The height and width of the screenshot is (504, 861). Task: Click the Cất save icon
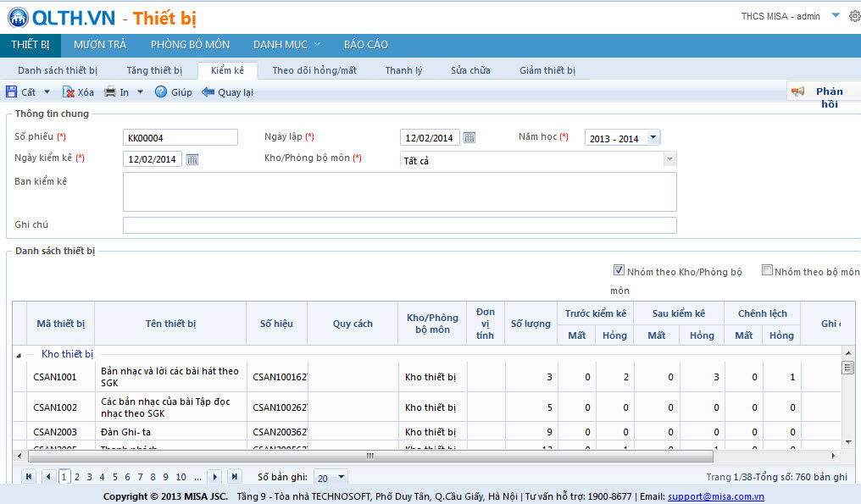pos(12,92)
